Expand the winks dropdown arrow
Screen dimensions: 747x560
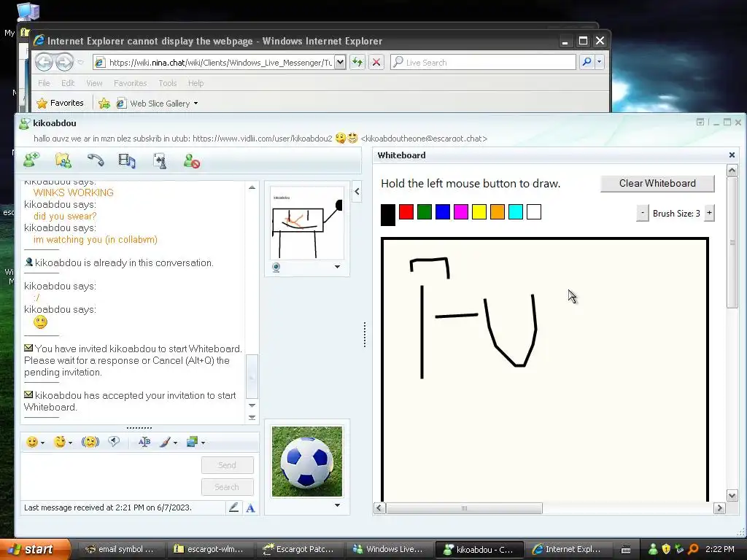tap(70, 443)
